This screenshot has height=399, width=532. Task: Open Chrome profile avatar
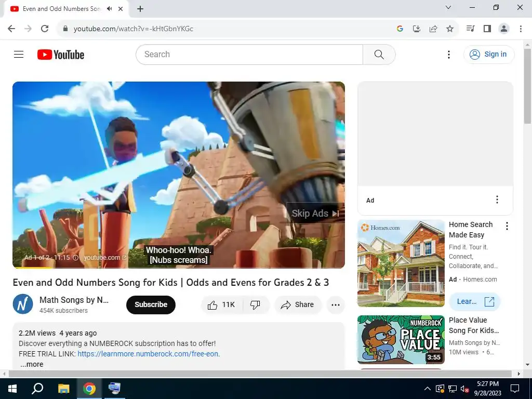504,29
